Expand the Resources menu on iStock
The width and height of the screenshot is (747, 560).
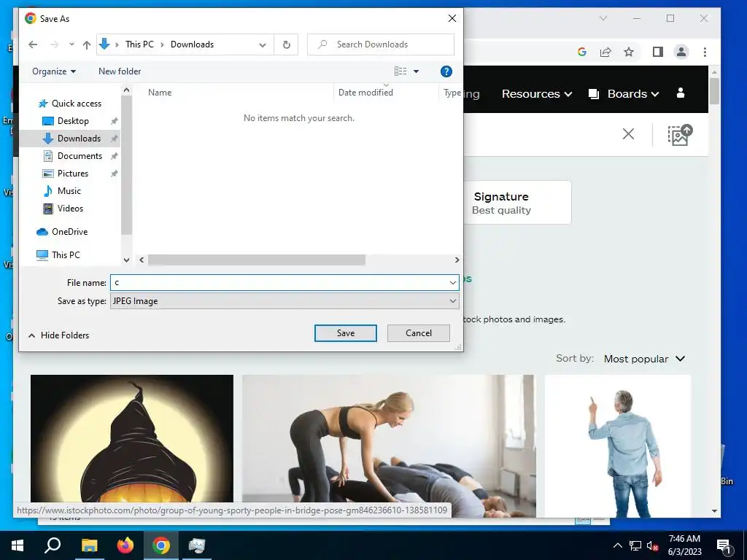click(536, 94)
